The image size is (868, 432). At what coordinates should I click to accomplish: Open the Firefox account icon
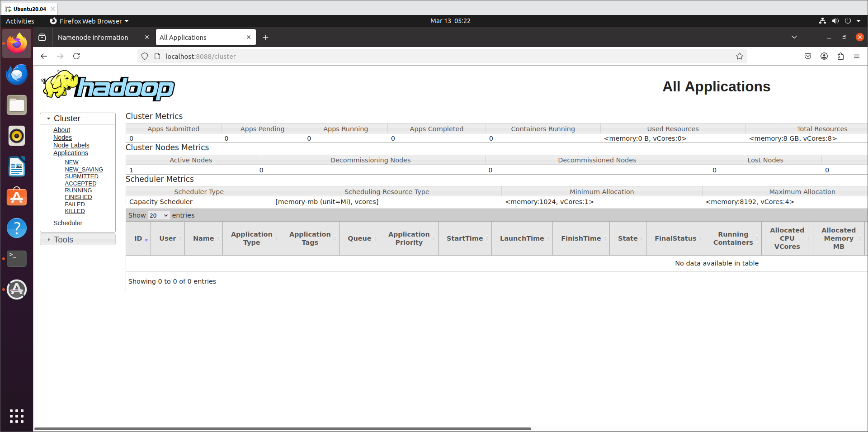click(824, 56)
